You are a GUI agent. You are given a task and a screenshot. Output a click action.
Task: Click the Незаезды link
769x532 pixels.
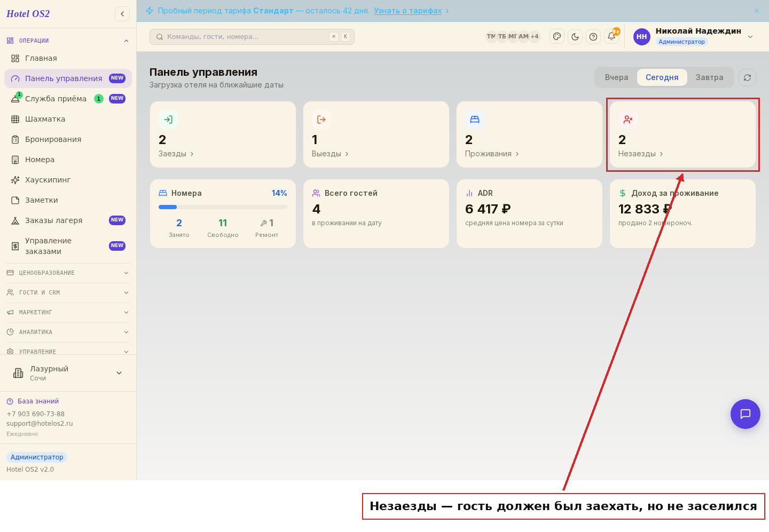[641, 154]
